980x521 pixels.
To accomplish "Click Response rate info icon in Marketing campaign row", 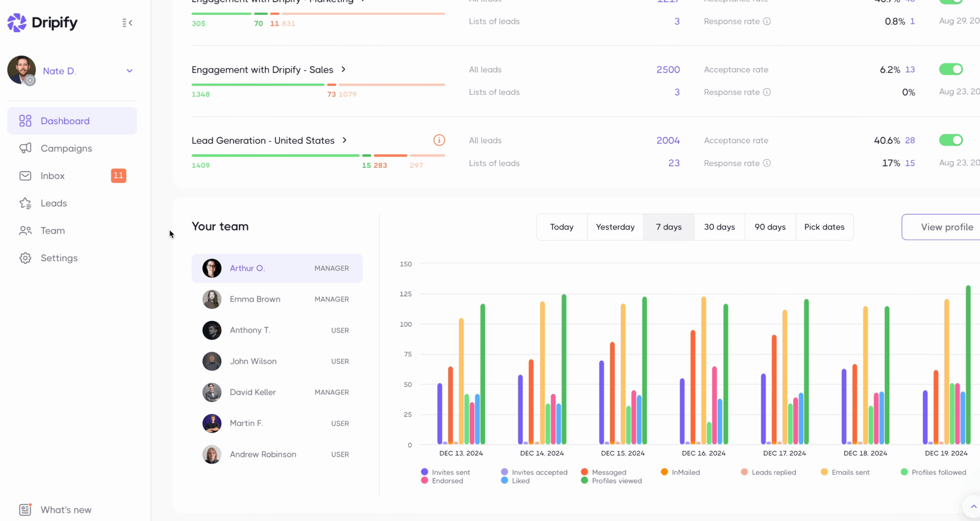I will pyautogui.click(x=767, y=21).
